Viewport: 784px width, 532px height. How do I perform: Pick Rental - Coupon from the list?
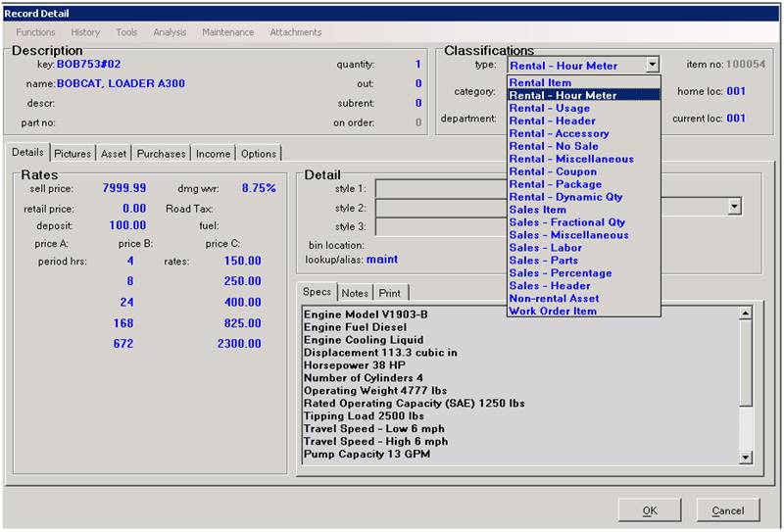click(583, 171)
